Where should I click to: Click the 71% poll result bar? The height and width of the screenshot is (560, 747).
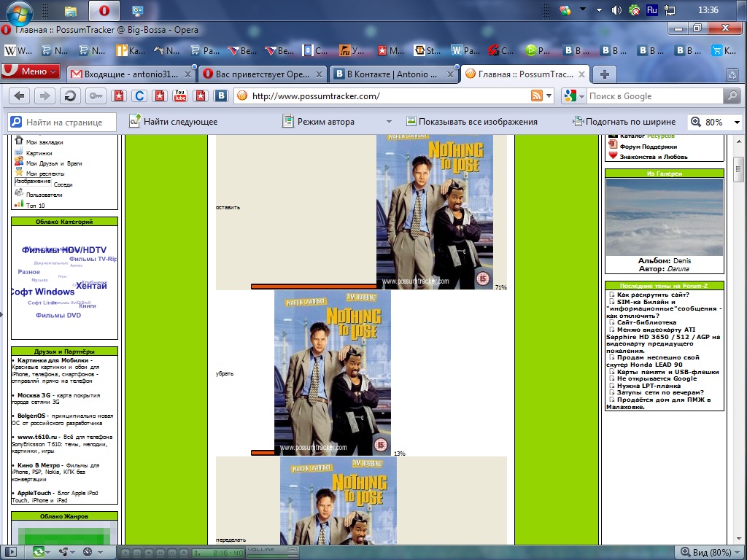314,287
